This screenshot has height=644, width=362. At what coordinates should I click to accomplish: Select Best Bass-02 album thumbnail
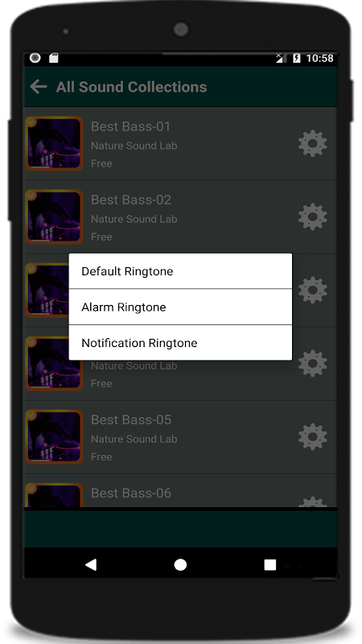click(x=54, y=217)
